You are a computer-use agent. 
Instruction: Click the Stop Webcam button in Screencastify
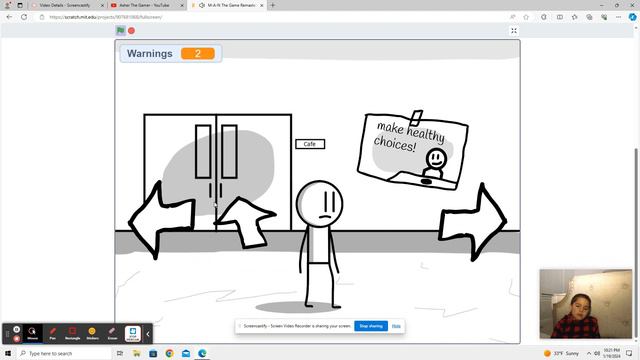point(133,333)
